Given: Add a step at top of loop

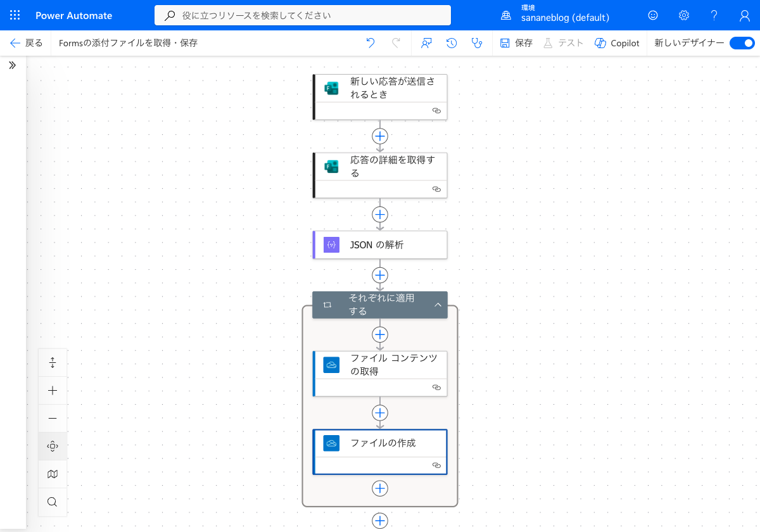Looking at the screenshot, I should pos(380,334).
